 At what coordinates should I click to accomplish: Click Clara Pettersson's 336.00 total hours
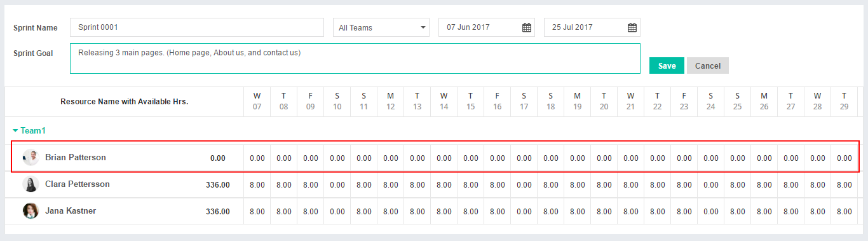pos(218,185)
